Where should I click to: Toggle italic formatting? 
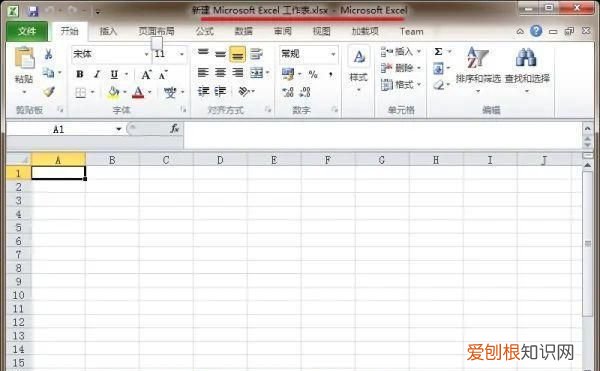(x=97, y=74)
